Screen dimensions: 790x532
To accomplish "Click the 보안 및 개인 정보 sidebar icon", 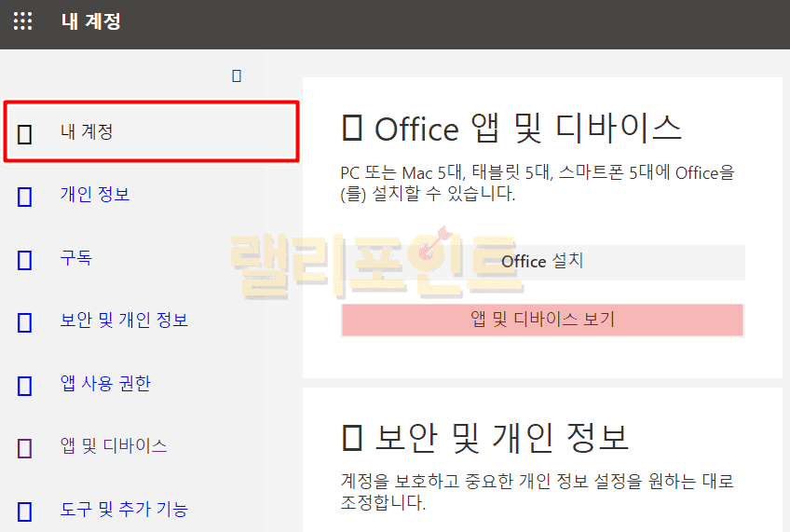I will tap(25, 322).
